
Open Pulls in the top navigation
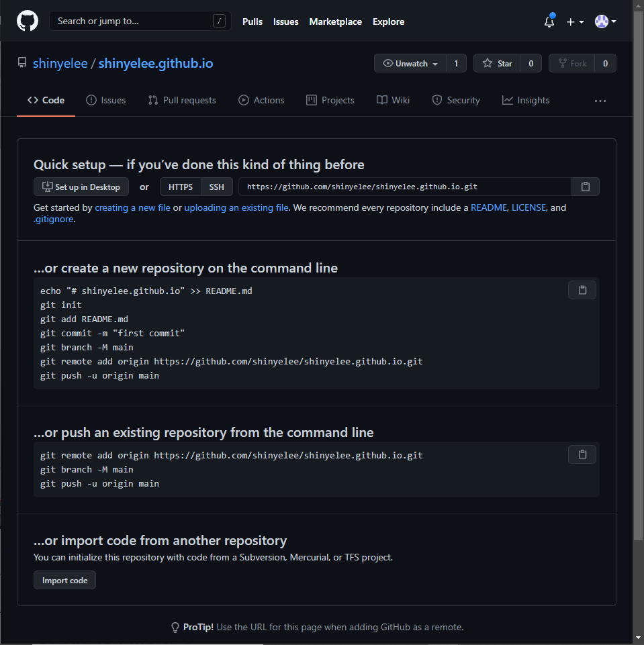pyautogui.click(x=252, y=21)
